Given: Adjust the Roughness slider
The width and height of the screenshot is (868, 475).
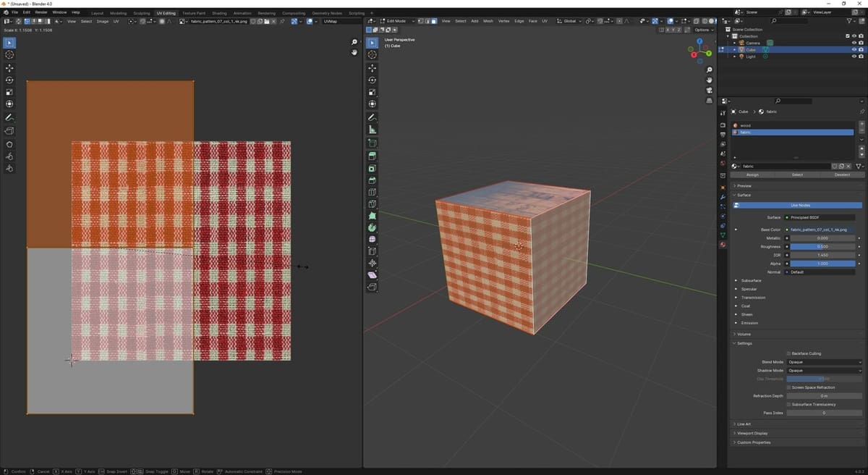Looking at the screenshot, I should tap(822, 246).
